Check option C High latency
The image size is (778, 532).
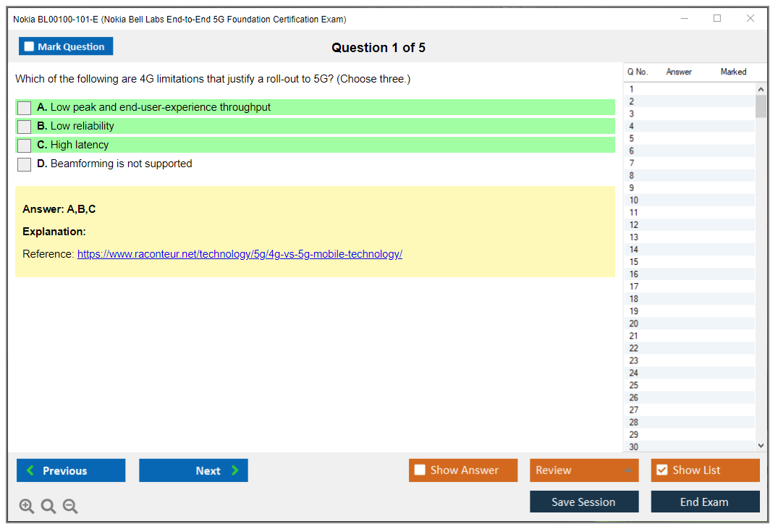(25, 145)
